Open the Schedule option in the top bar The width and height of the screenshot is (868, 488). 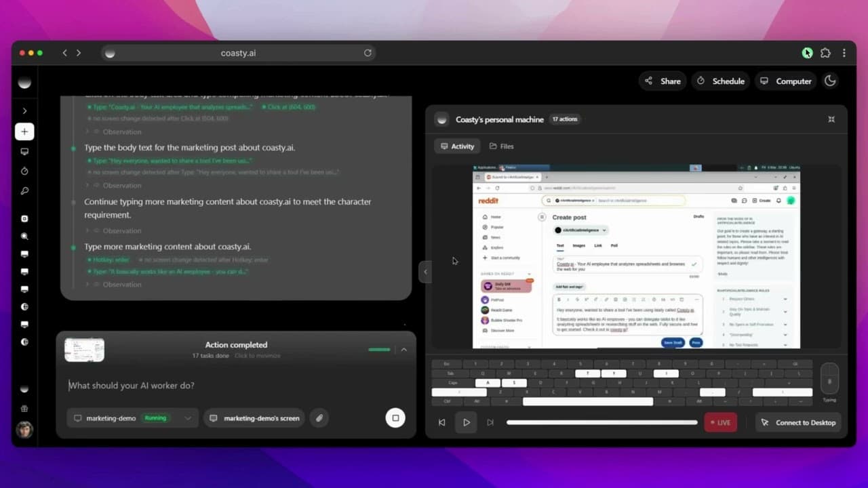click(x=720, y=81)
